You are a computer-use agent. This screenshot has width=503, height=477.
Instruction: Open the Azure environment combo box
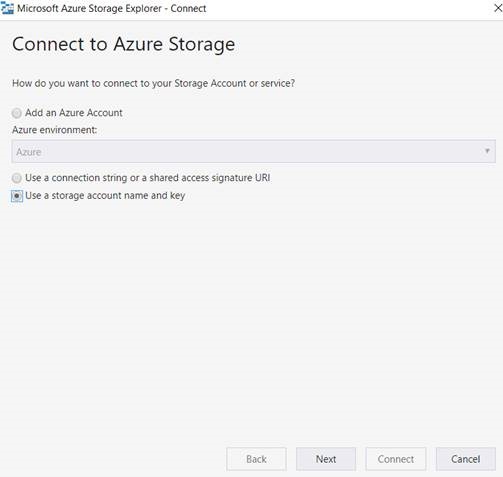pyautogui.click(x=253, y=152)
